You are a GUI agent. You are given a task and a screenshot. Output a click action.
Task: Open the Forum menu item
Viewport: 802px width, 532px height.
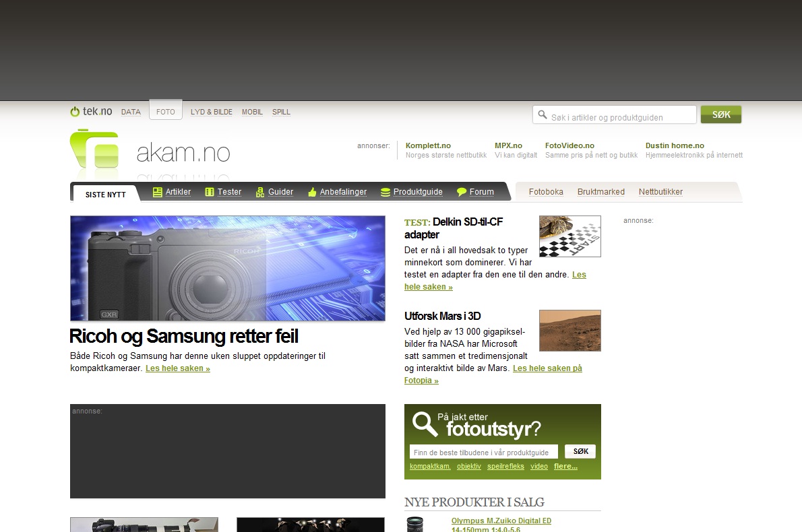coord(482,192)
